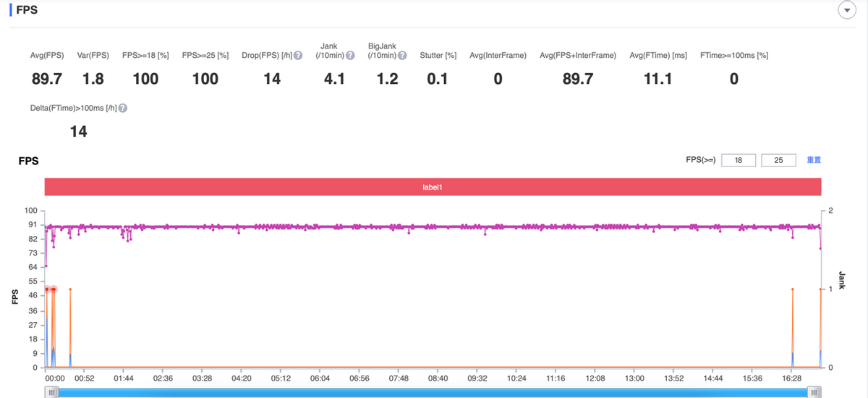Click the red highlighted jank point at 00:00
868x398 pixels.
pos(47,289)
